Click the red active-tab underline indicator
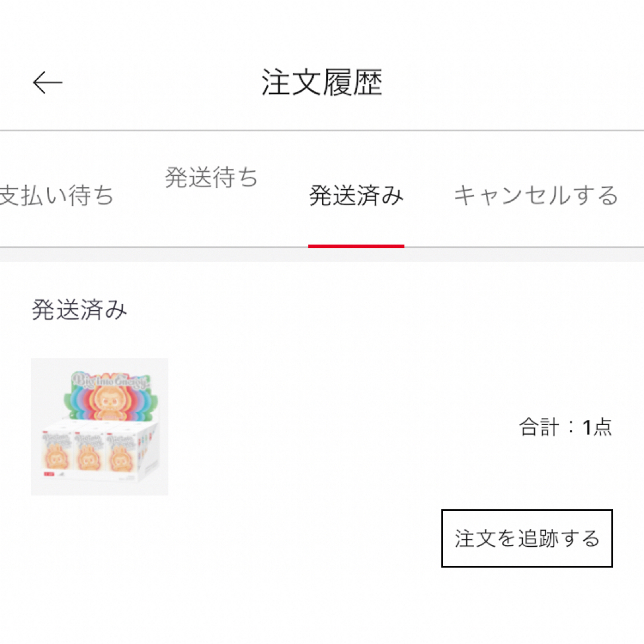 pos(356,246)
